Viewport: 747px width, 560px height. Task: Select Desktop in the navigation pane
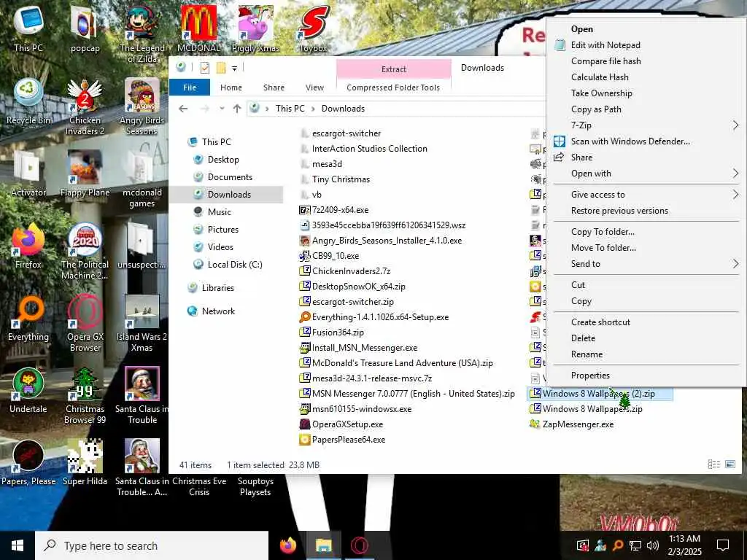(223, 160)
